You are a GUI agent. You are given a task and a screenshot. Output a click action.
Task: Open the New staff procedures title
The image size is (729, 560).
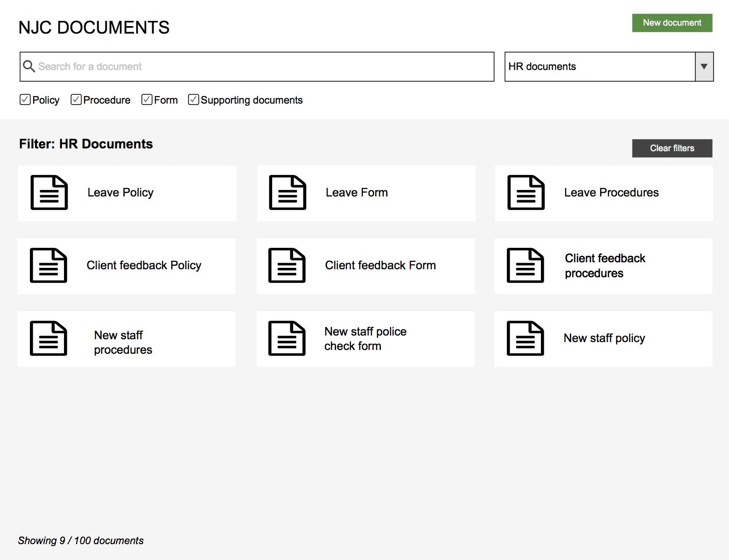coord(123,343)
